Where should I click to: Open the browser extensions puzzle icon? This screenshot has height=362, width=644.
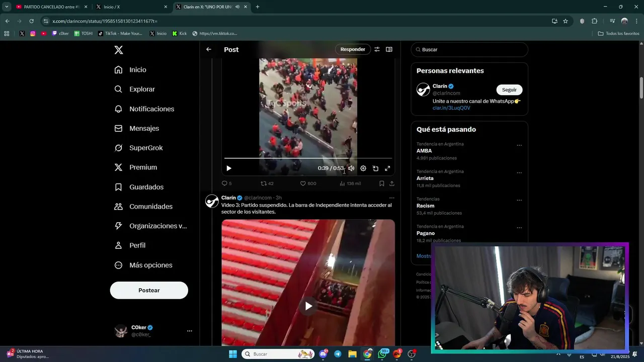point(594,21)
